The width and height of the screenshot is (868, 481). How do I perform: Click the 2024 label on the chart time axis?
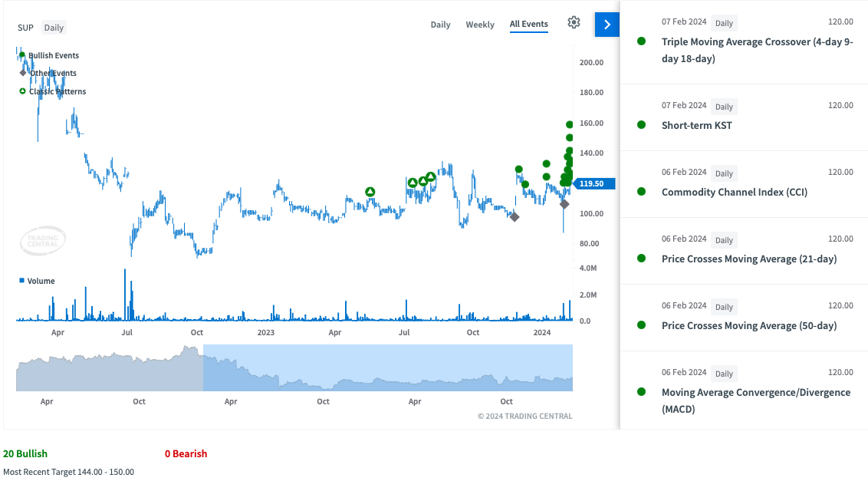542,332
